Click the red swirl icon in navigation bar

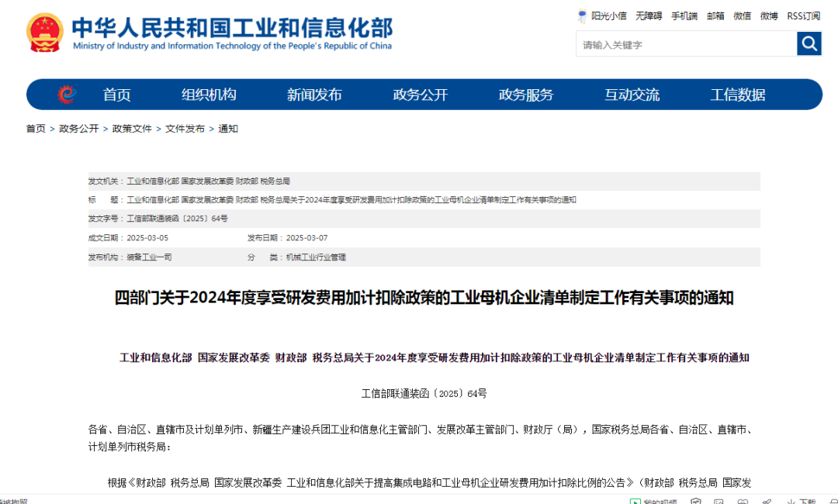pyautogui.click(x=67, y=95)
